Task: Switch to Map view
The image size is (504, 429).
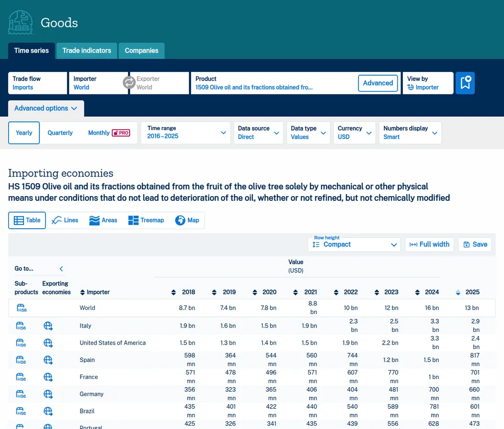Action: pos(187,220)
